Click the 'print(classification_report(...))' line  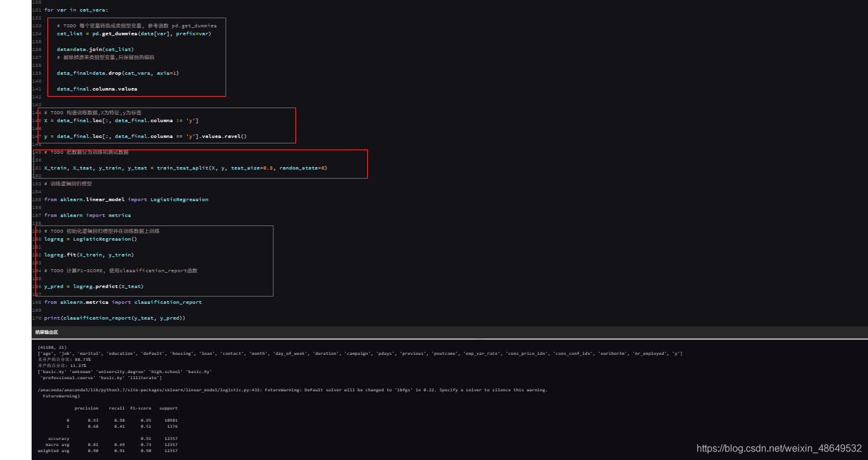coord(115,318)
